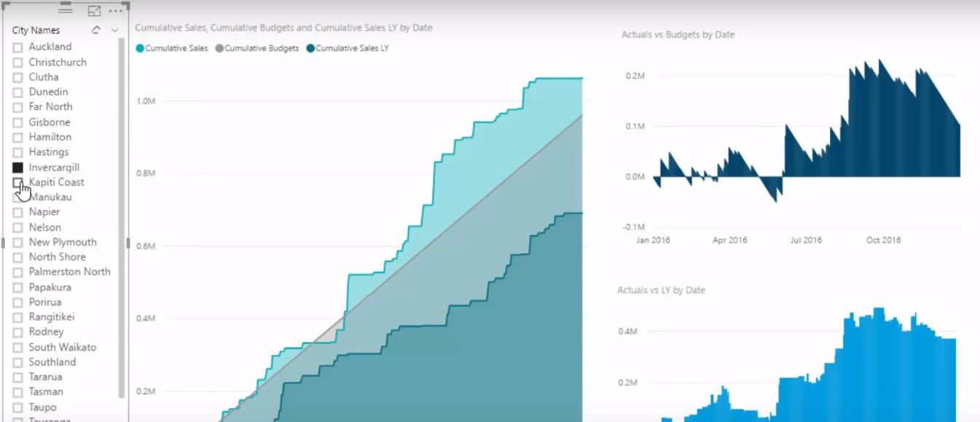Select the New Plymouth list item label
Image resolution: width=980 pixels, height=422 pixels.
[x=63, y=242]
